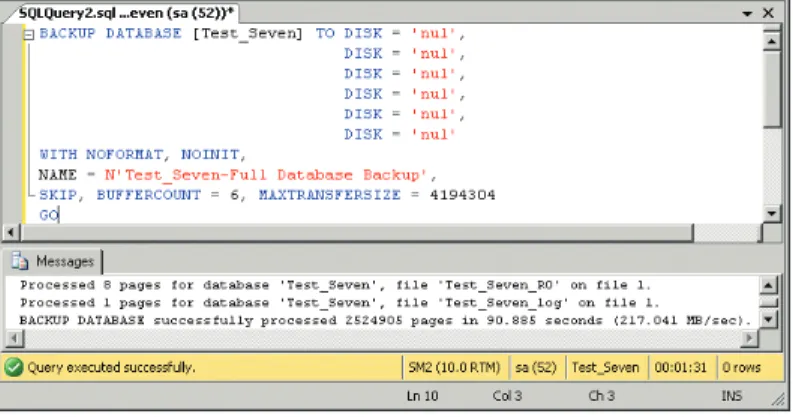
Task: Open the active files dropdown arrow
Action: (x=747, y=14)
